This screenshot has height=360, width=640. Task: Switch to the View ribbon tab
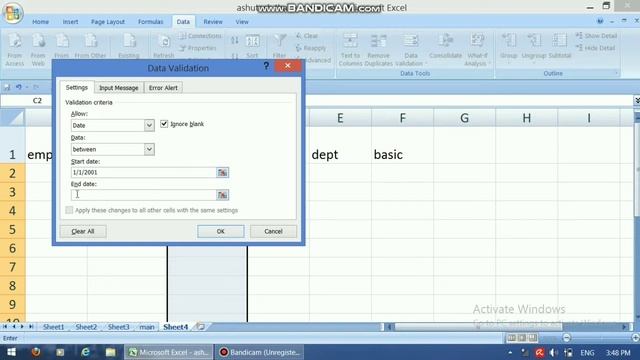[242, 22]
